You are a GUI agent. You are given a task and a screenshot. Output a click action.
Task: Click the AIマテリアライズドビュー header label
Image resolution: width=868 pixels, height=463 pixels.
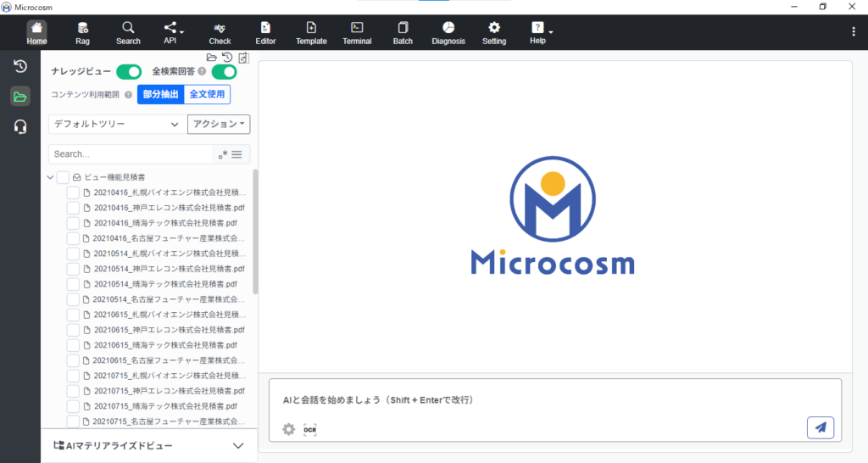(x=119, y=446)
